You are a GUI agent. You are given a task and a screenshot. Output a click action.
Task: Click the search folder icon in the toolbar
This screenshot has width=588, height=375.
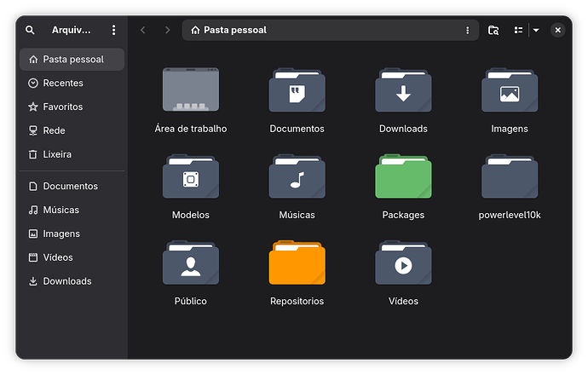[493, 30]
